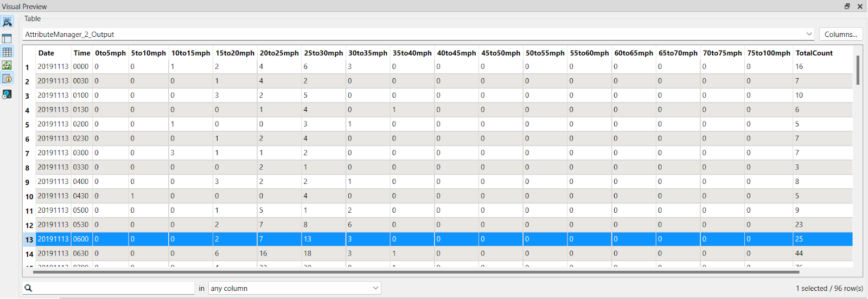Image resolution: width=868 pixels, height=299 pixels.
Task: Click Time cell 0030
Action: pos(82,81)
